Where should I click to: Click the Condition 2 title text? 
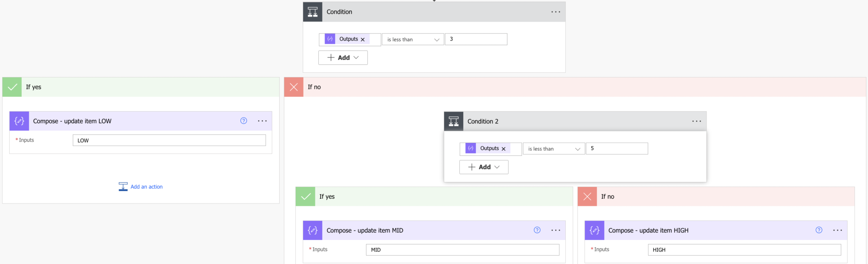click(x=483, y=121)
